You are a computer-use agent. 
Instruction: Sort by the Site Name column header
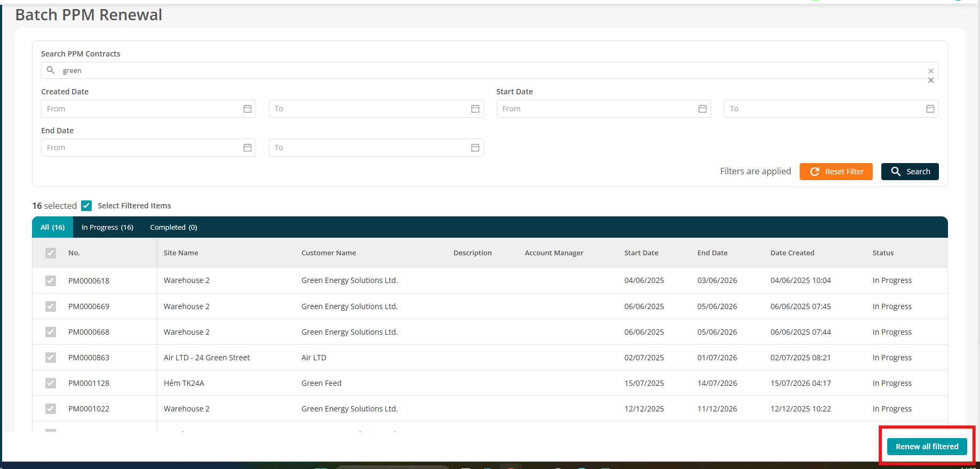[x=181, y=253]
